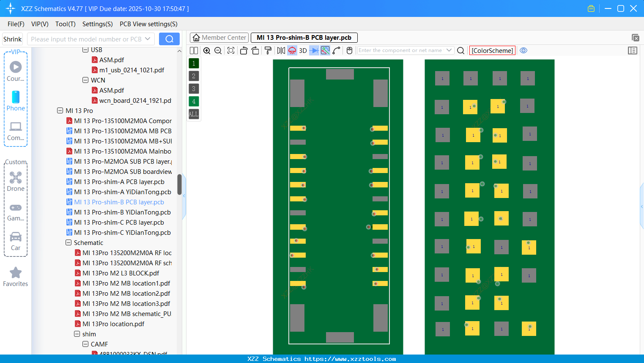Image resolution: width=644 pixels, height=363 pixels.
Task: Open the ColorScheme settings
Action: tap(492, 50)
